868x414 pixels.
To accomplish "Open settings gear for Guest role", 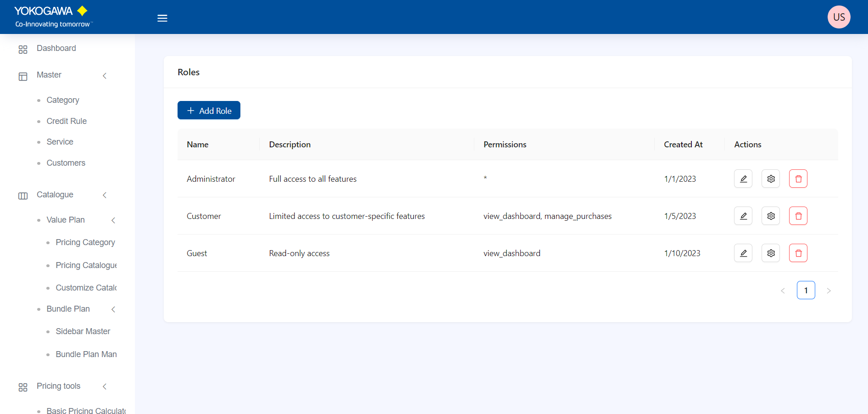I will pyautogui.click(x=771, y=253).
